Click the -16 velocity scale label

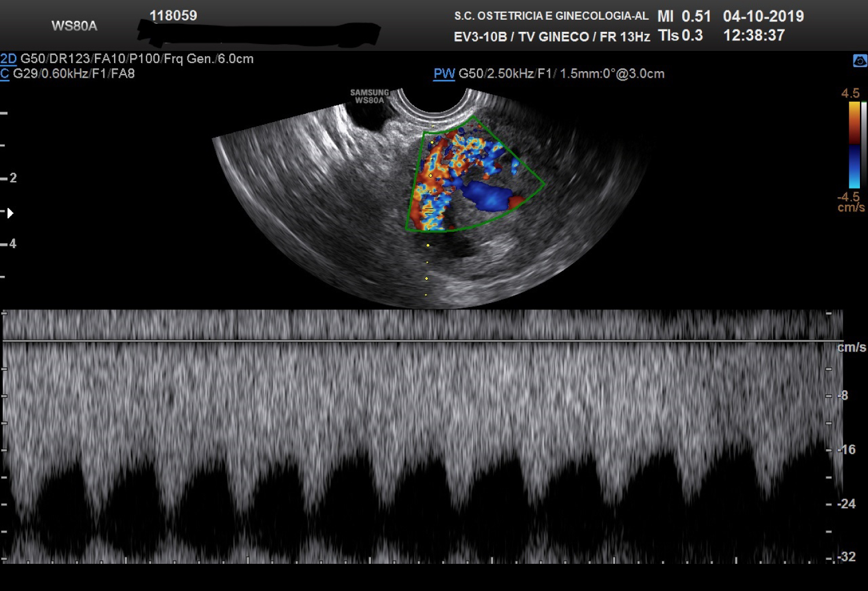[847, 450]
